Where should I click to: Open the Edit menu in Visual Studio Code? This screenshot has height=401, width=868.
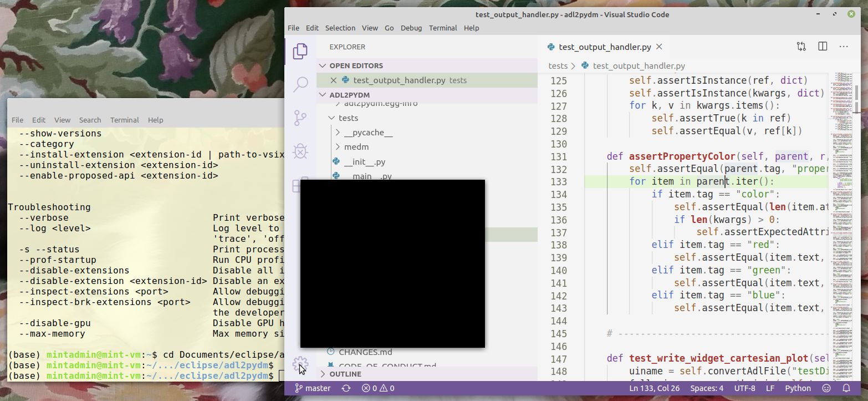pos(312,28)
